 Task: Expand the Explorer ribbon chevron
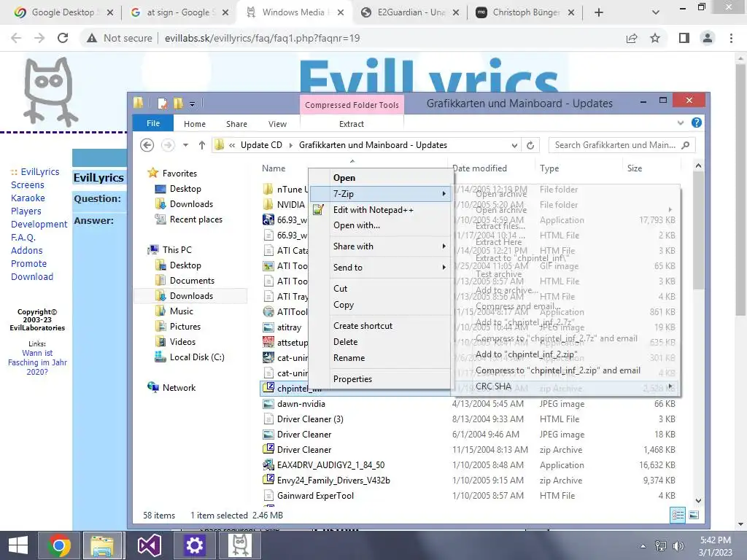(x=681, y=122)
